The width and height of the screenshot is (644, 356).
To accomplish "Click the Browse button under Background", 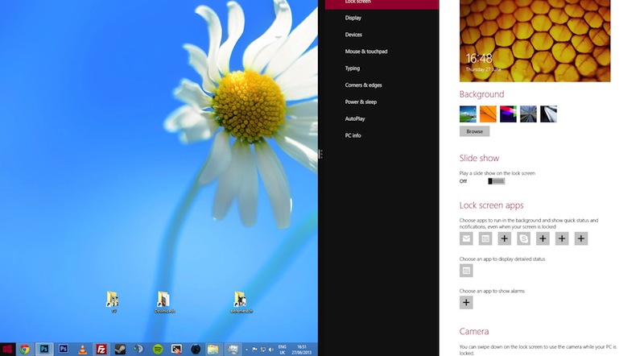I will (x=474, y=131).
